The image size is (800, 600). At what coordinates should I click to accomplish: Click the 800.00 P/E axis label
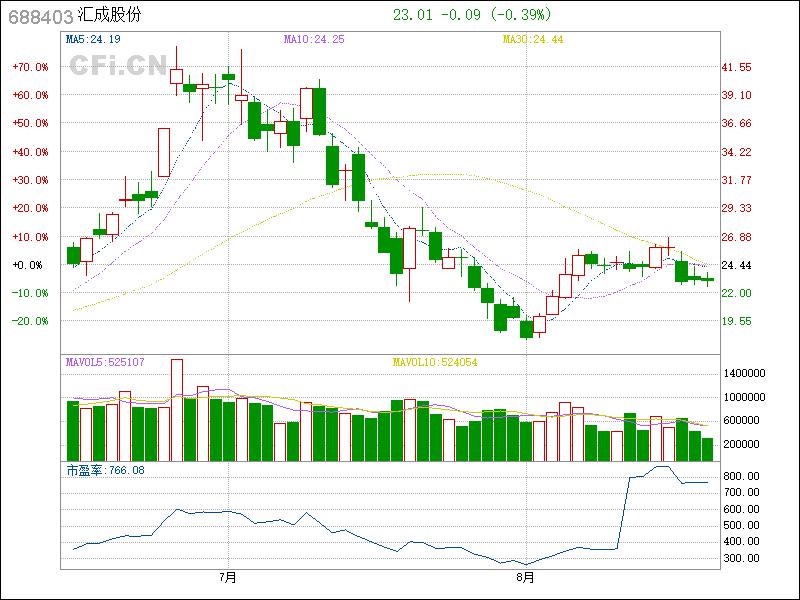point(741,477)
